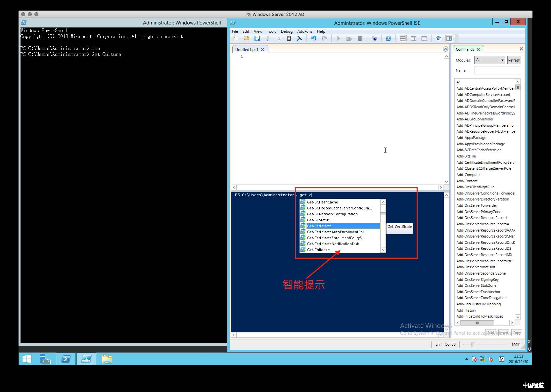Close the Commands tab
This screenshot has width=551, height=392.
coord(478,49)
